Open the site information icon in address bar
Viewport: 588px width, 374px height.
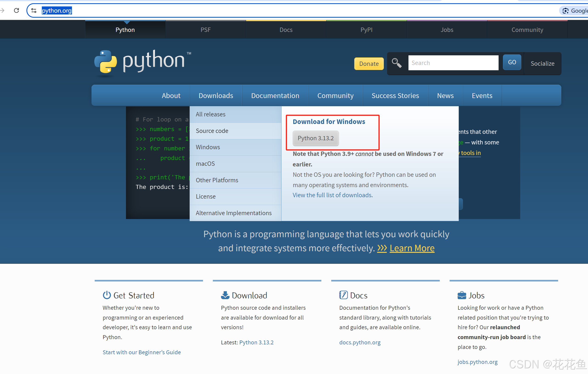pos(34,11)
